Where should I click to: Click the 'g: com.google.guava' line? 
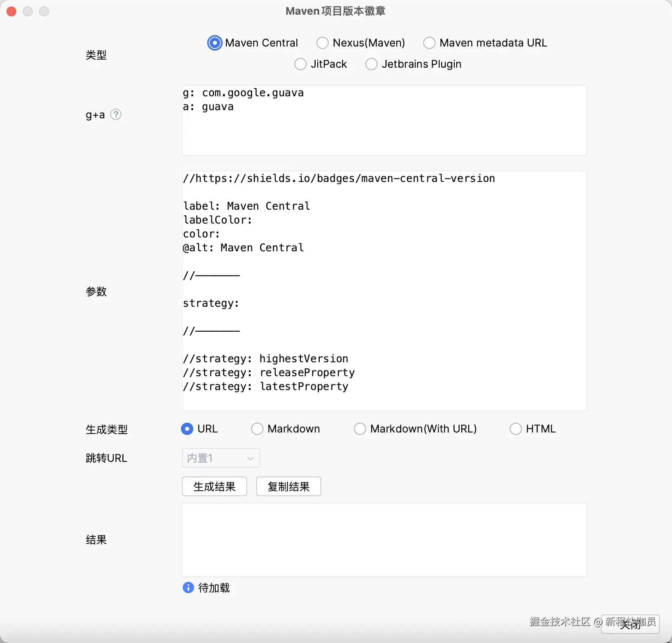(243, 93)
